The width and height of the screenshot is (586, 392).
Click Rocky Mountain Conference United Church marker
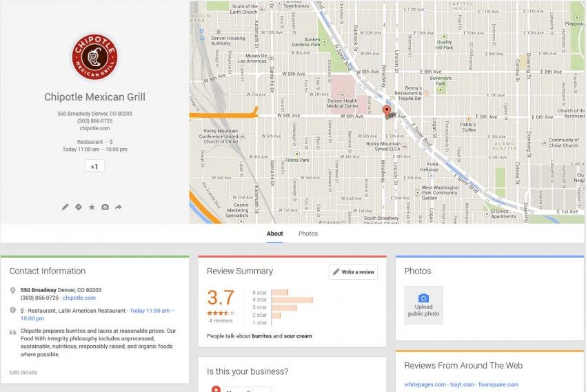click(x=242, y=136)
